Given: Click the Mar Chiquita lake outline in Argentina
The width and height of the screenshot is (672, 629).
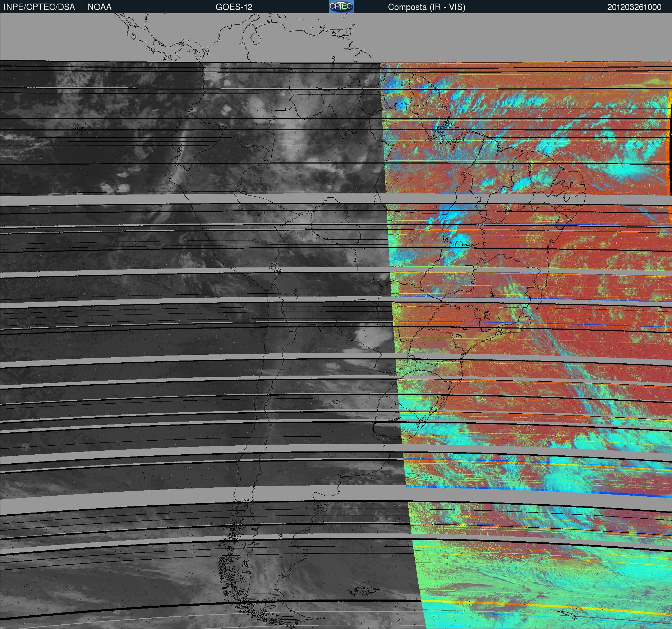Looking at the screenshot, I should (336, 401).
